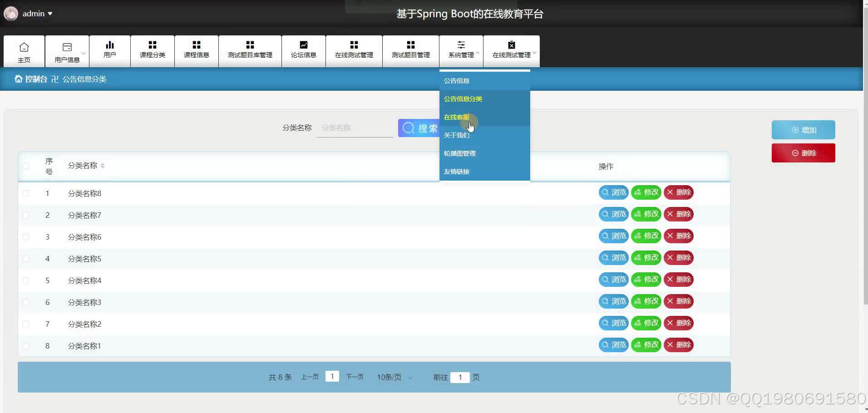Click the 论坛信息 chart icon
The image size is (868, 413).
[x=304, y=45]
